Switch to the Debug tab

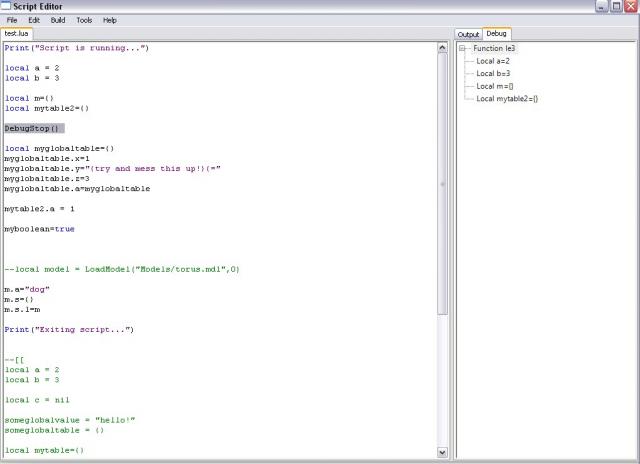pyautogui.click(x=496, y=34)
